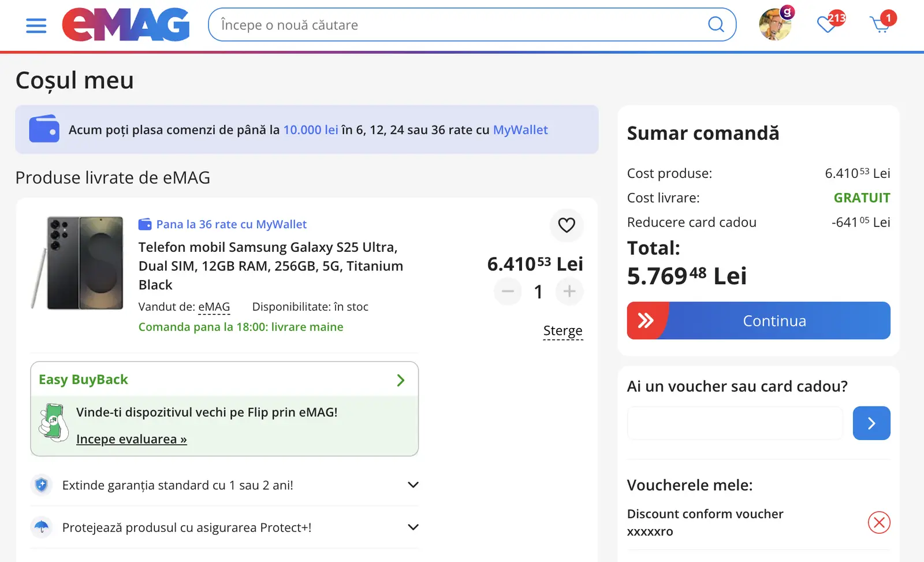Expand the Protect+ insurance section
Screen dimensions: 924x562
click(x=413, y=527)
